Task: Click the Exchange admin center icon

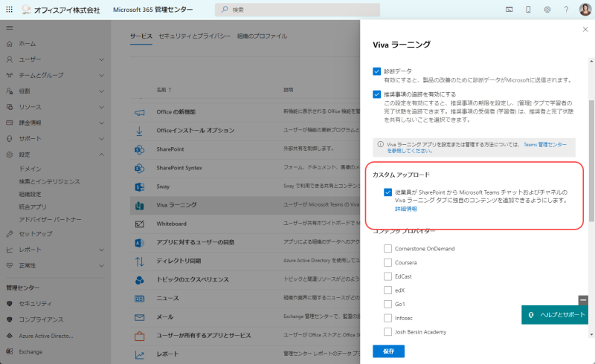Action: coord(10,351)
